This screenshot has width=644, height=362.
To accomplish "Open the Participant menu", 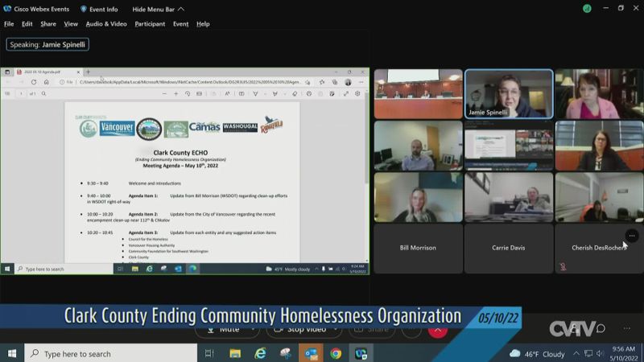I will click(x=150, y=24).
